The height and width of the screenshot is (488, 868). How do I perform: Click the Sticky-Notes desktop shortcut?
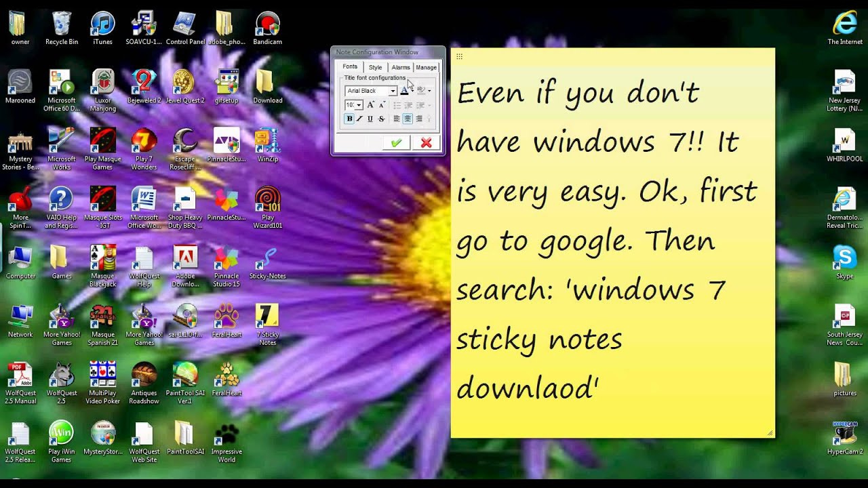coord(268,262)
